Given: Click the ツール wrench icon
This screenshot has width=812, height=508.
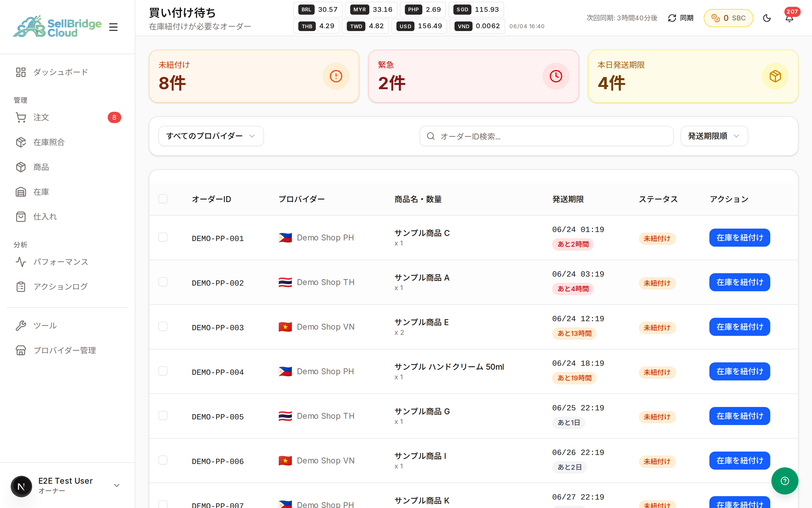Looking at the screenshot, I should [21, 326].
